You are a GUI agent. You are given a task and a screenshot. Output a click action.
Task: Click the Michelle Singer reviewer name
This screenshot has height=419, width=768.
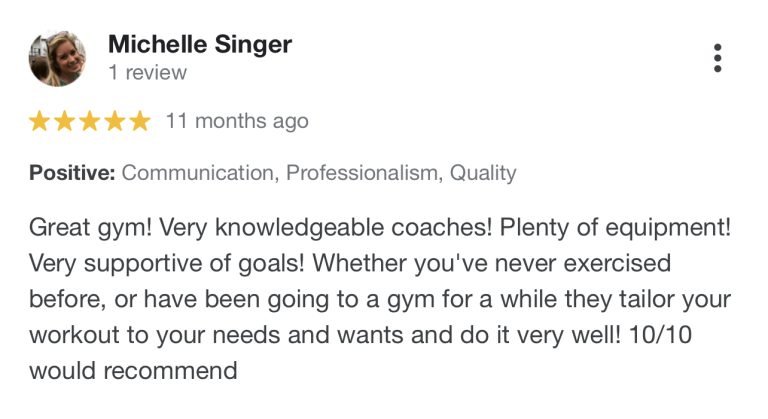(x=200, y=45)
